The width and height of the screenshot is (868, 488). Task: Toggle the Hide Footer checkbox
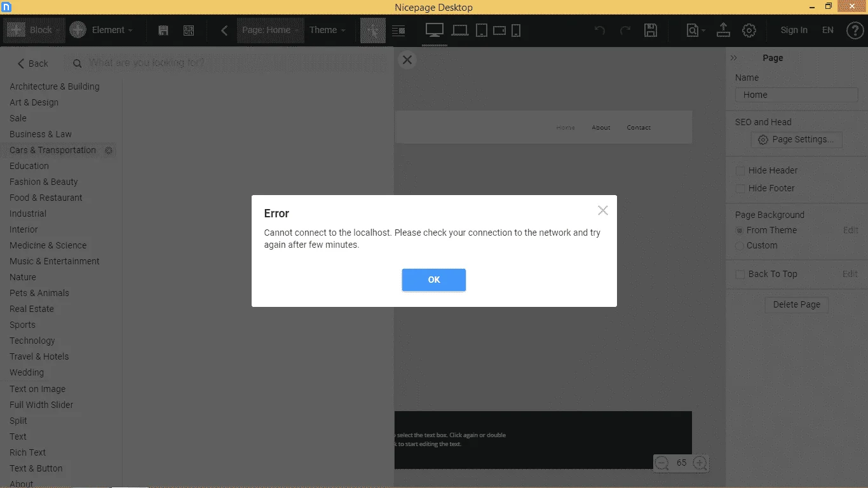[x=740, y=188]
